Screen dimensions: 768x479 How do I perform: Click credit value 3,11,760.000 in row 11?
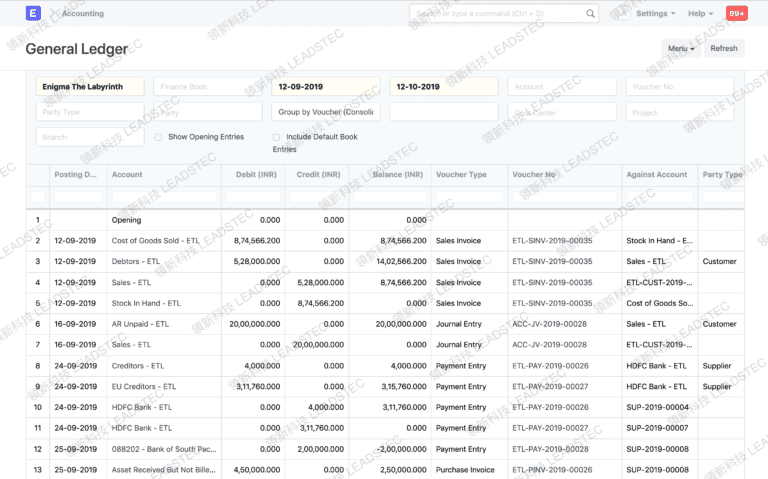[322, 428]
